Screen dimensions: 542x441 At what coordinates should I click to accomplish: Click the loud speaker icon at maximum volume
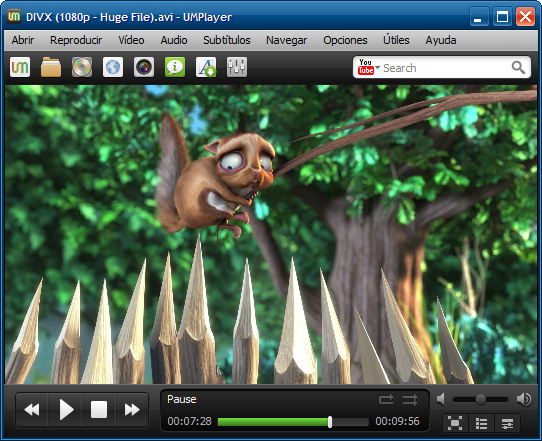click(524, 399)
